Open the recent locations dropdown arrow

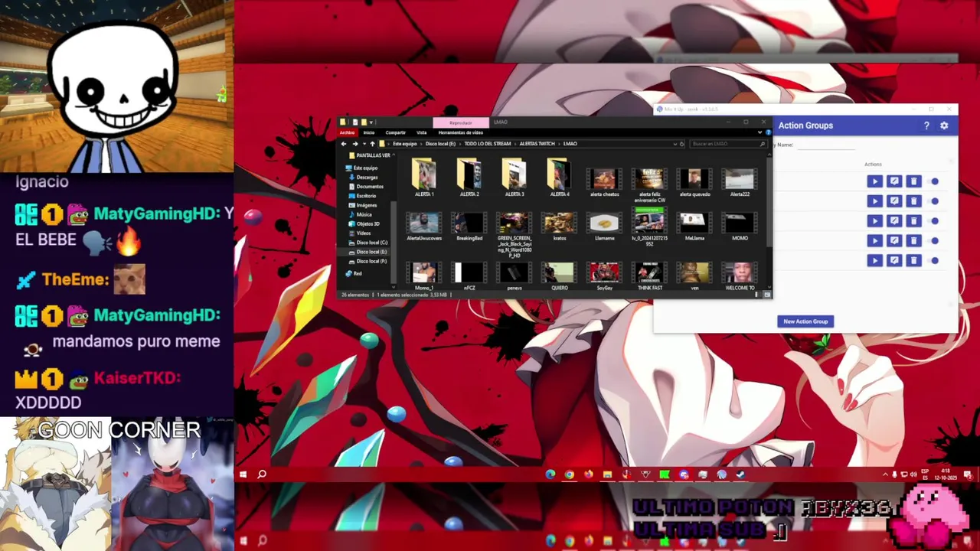pyautogui.click(x=363, y=144)
